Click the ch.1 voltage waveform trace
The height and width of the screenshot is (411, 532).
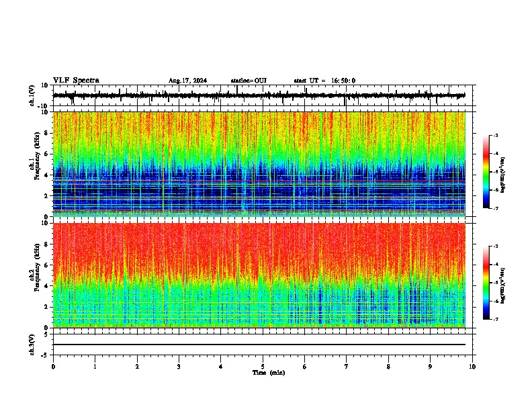tap(259, 95)
